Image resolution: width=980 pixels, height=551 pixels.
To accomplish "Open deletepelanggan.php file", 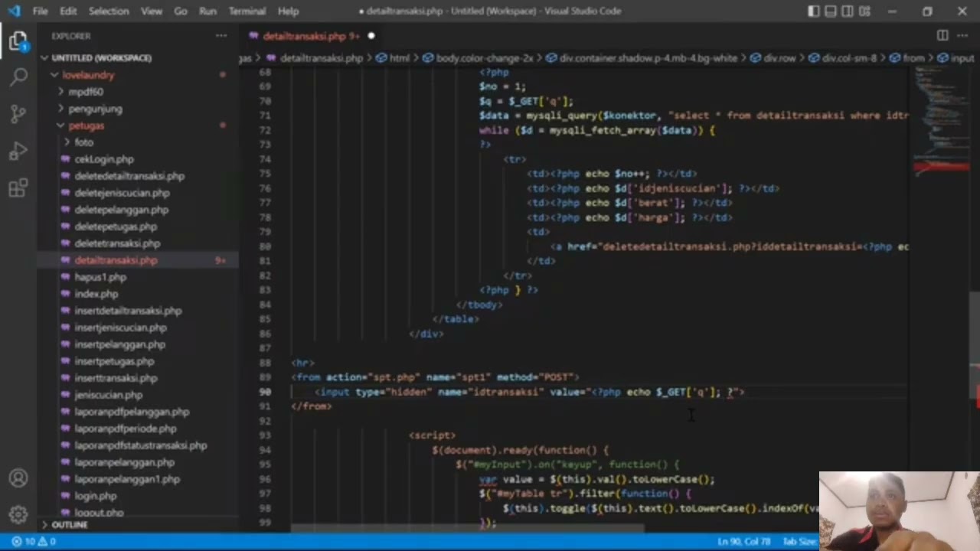I will [121, 210].
